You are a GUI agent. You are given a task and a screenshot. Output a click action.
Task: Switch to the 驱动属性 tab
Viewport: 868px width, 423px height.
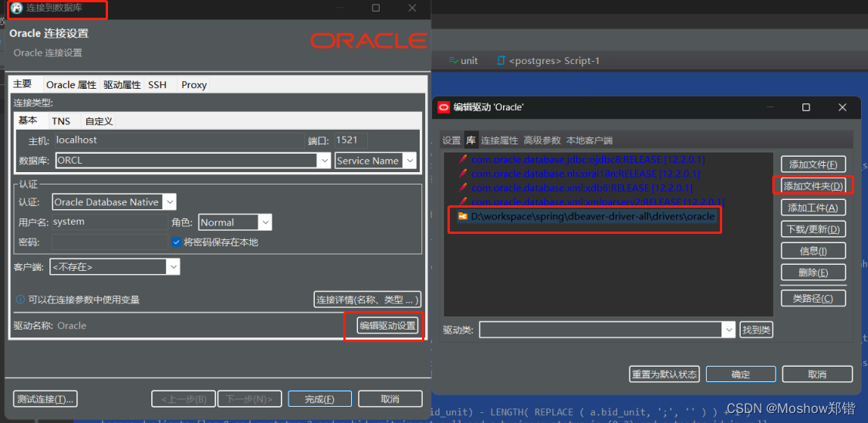[x=122, y=85]
